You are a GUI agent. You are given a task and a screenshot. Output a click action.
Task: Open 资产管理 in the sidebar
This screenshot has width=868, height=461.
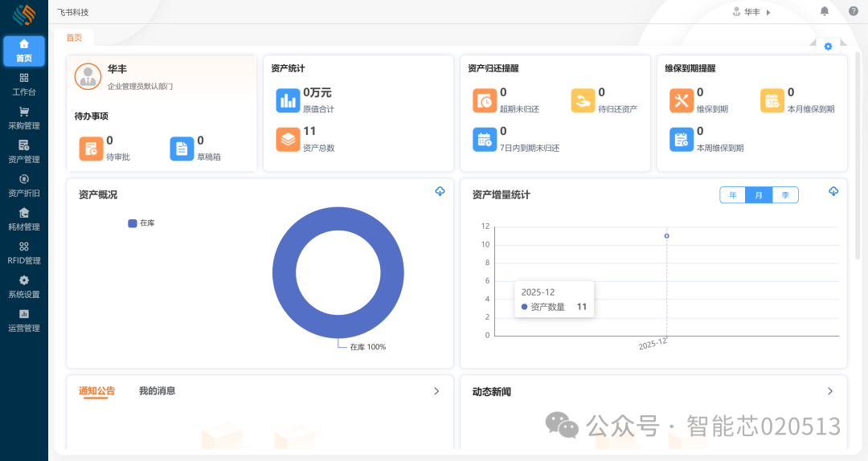(24, 151)
